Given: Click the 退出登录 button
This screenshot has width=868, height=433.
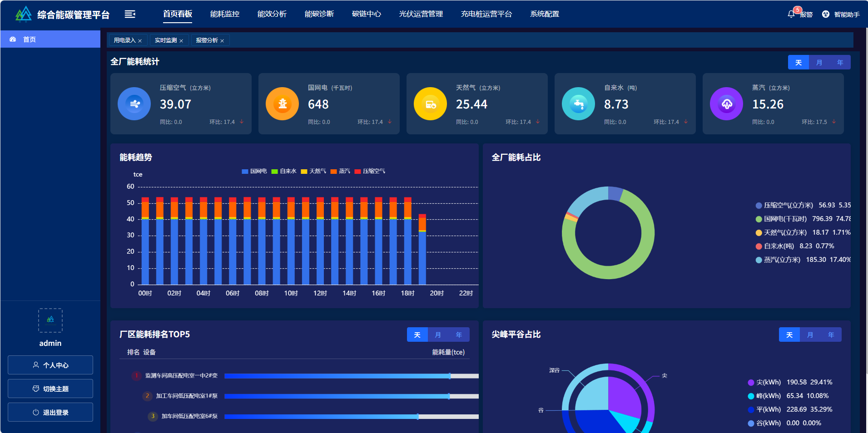Looking at the screenshot, I should pyautogui.click(x=50, y=413).
